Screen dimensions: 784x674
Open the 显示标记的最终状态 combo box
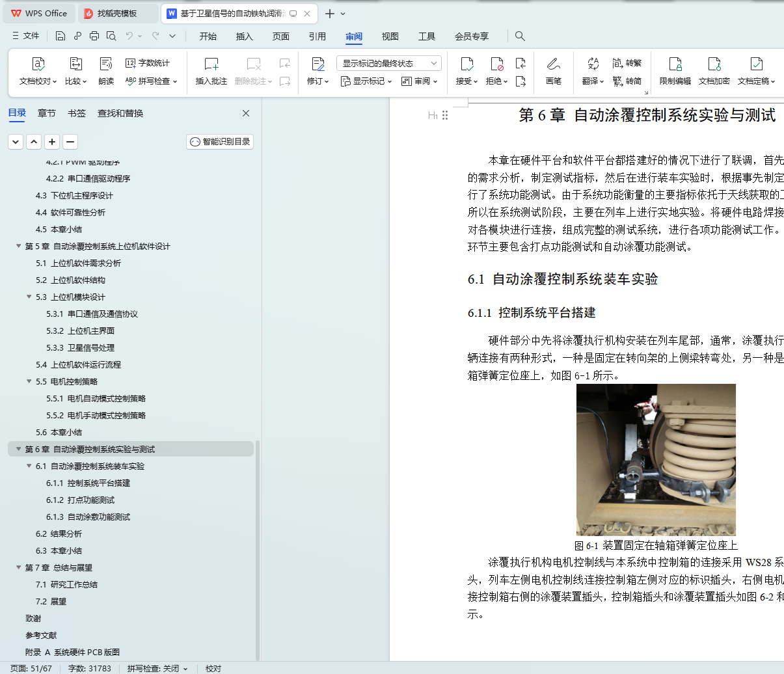tap(389, 63)
